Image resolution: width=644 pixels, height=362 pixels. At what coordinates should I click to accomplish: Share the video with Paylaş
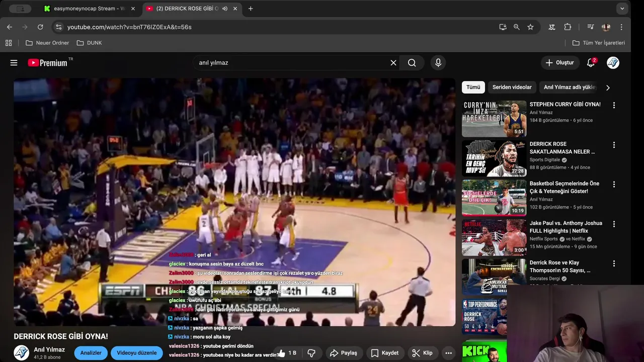pyautogui.click(x=344, y=353)
